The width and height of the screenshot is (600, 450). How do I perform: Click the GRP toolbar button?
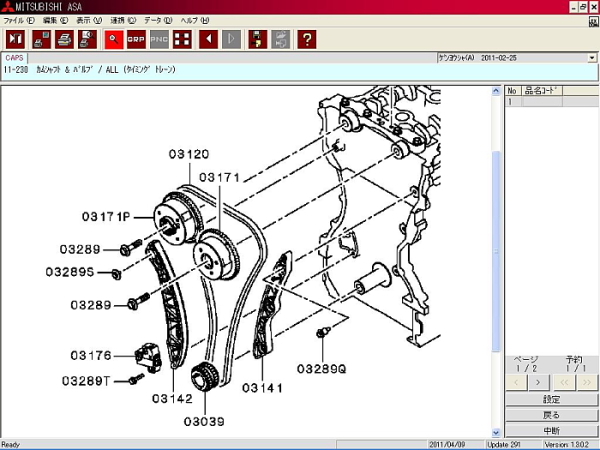(136, 39)
